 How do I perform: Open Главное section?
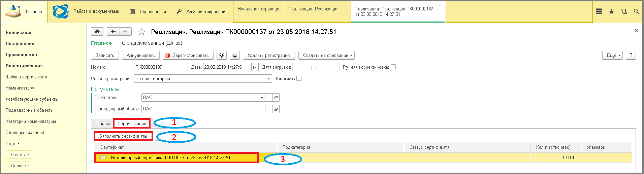24,11
